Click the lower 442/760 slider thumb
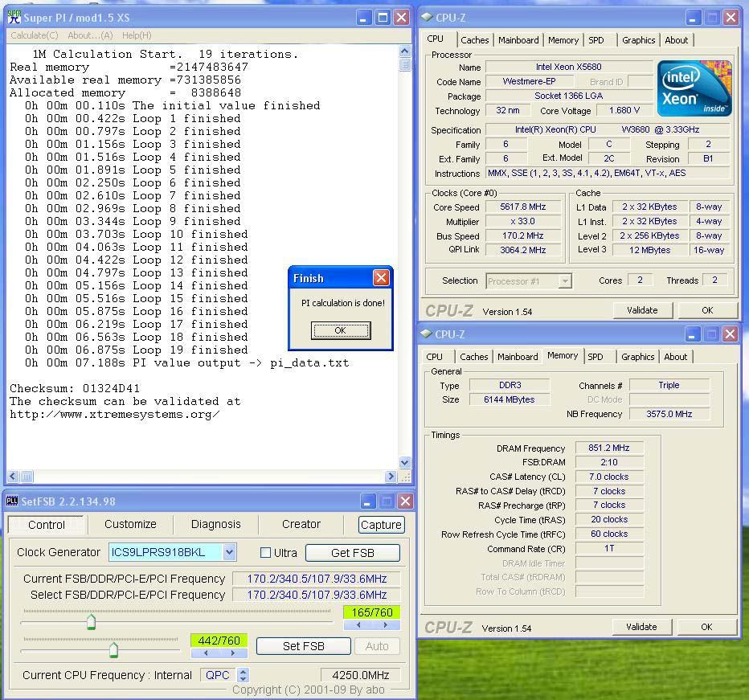Image resolution: width=749 pixels, height=700 pixels. tap(113, 650)
